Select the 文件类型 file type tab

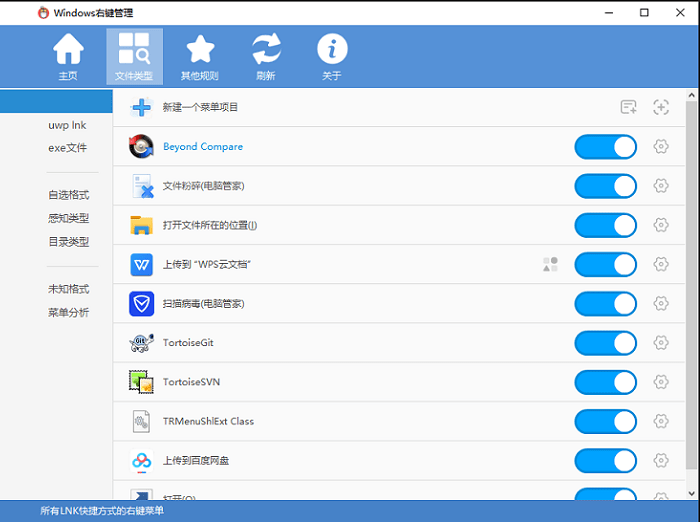(134, 57)
